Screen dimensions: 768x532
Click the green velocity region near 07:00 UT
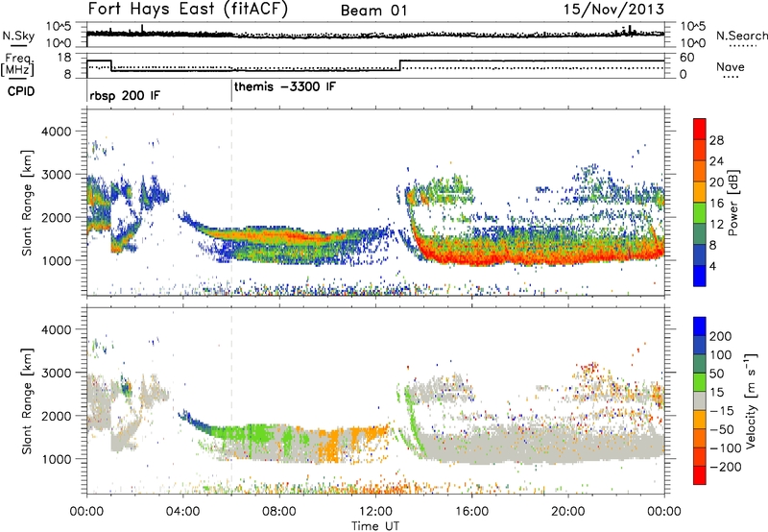click(x=259, y=433)
